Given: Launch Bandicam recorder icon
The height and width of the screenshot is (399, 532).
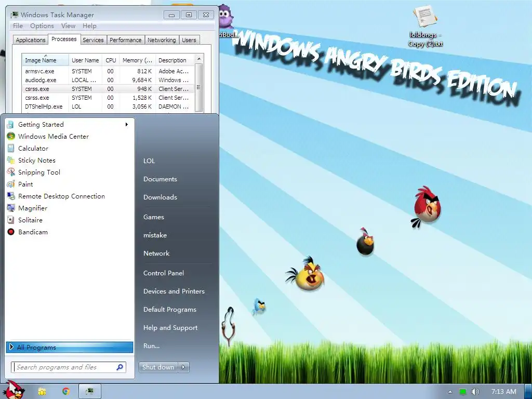Looking at the screenshot, I should pos(11,232).
